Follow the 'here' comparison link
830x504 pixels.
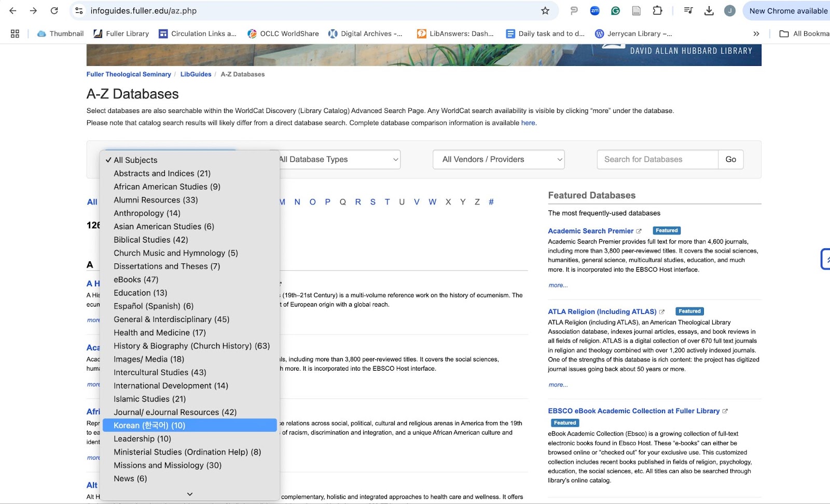(x=528, y=123)
